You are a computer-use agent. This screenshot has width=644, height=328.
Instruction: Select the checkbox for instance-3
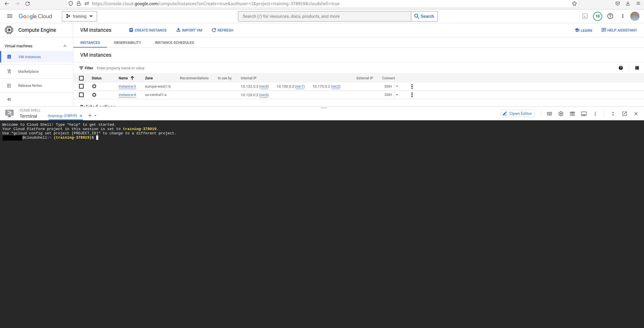pos(81,86)
